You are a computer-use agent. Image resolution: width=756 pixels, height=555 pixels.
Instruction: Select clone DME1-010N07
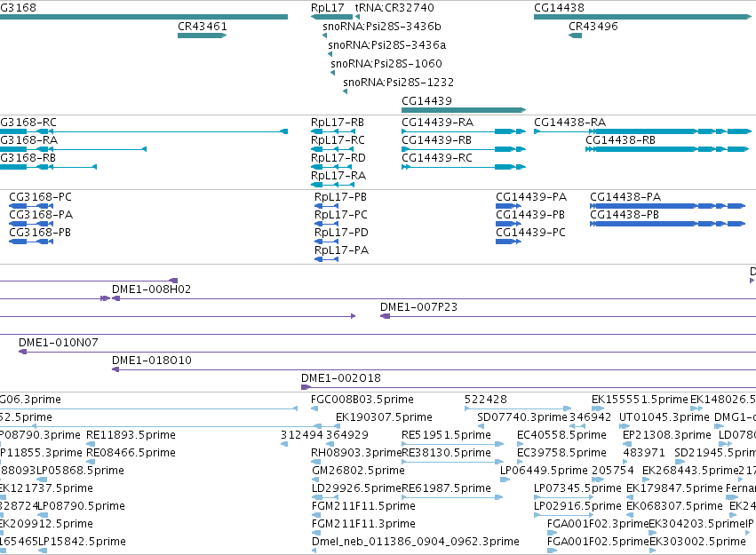point(59,343)
